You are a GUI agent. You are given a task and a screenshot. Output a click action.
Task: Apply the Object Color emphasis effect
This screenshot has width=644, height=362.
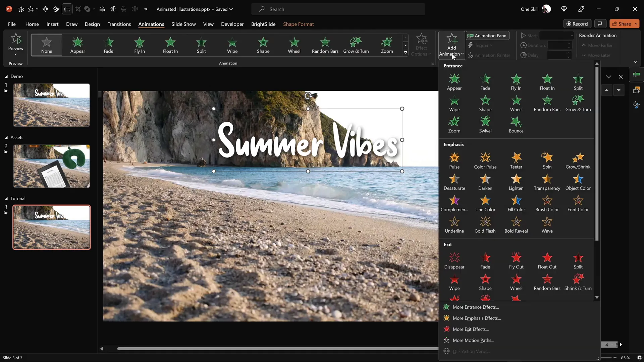click(x=578, y=182)
